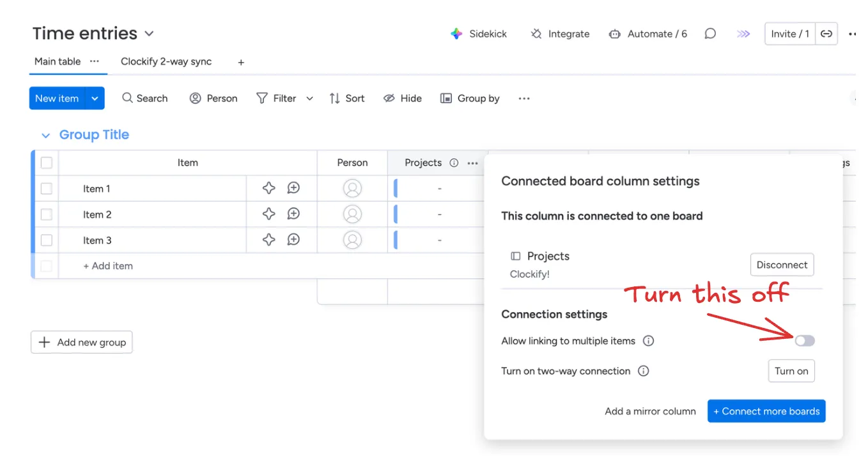This screenshot has width=868, height=468.
Task: Open the Projects column three-dot menu
Action: [472, 163]
